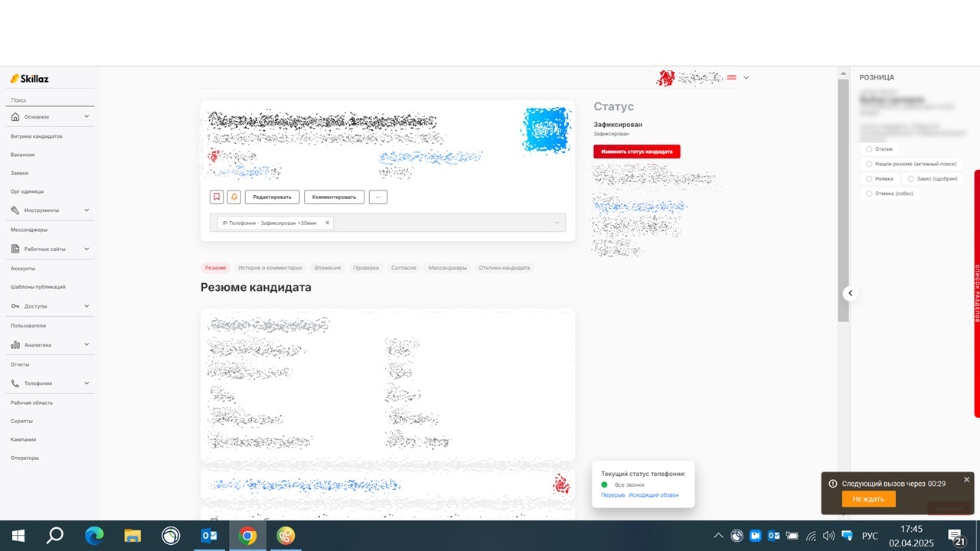
Task: Click the bookmark icon on candidate card
Action: (x=217, y=197)
